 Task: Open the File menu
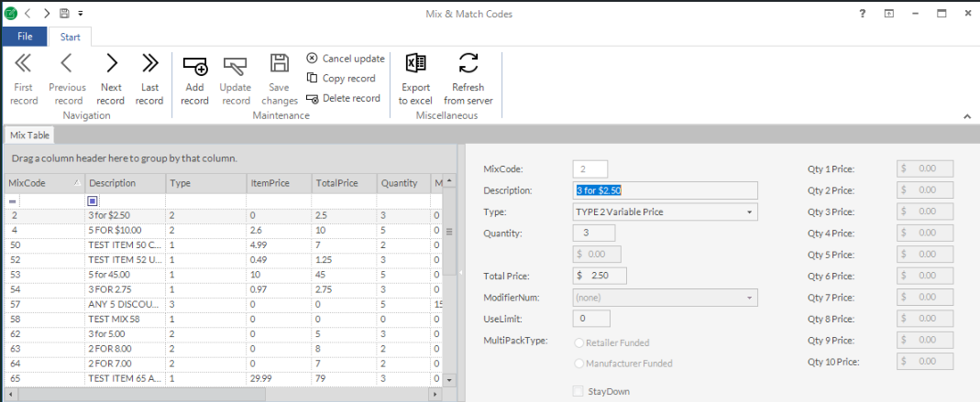pyautogui.click(x=25, y=37)
